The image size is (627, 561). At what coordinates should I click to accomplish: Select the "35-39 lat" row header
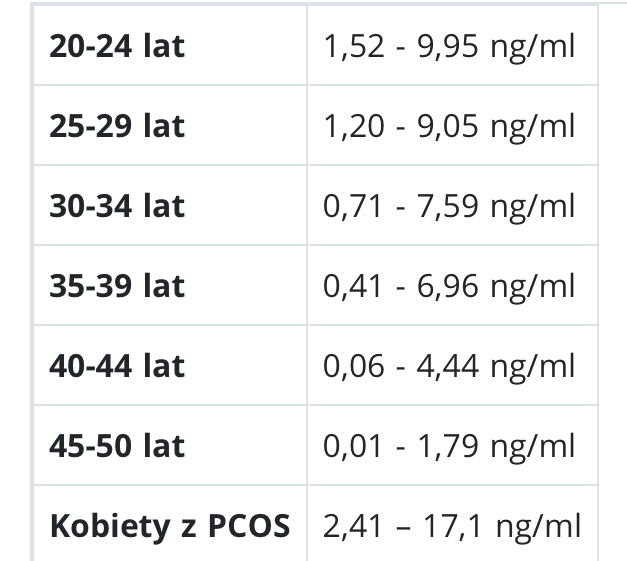[117, 286]
